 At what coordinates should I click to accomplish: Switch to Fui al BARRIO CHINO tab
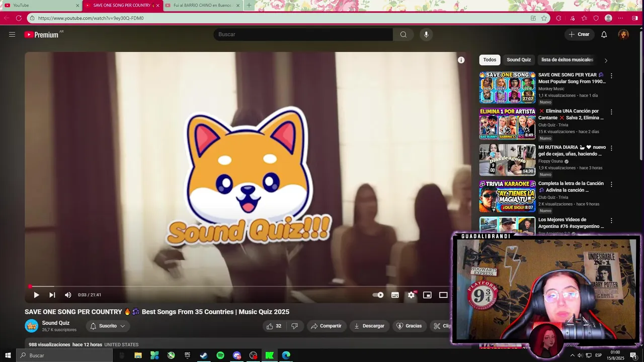202,6
